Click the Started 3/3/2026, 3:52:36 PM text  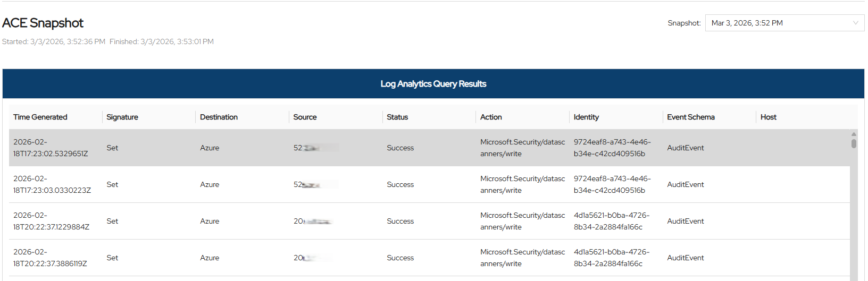(54, 41)
